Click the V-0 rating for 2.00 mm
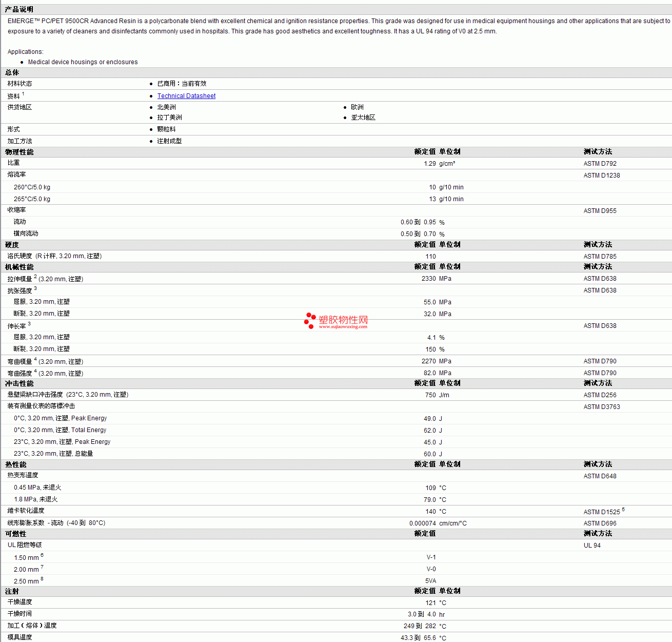672x642 pixels. point(431,569)
